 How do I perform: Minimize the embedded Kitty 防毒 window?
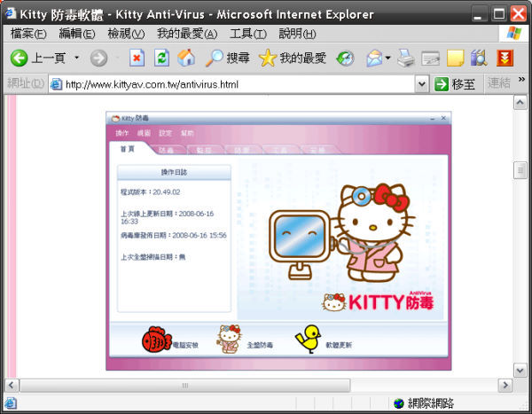coord(433,119)
